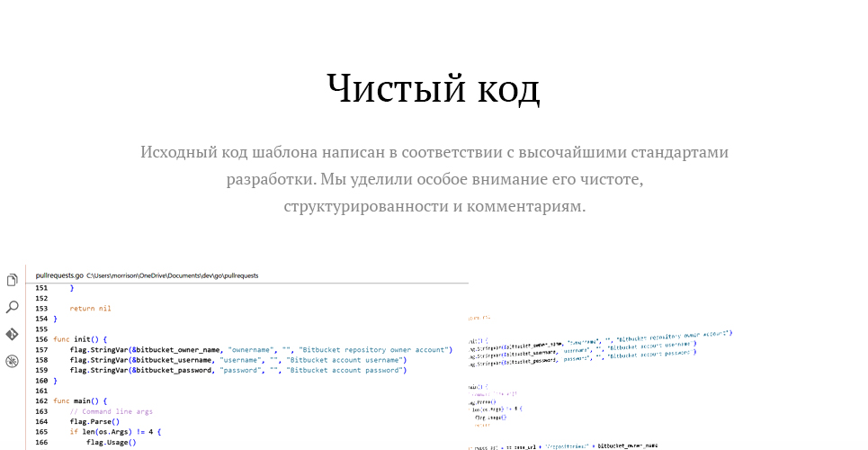The height and width of the screenshot is (450, 868).
Task: Open the Search magnifier icon in sidebar
Action: coord(13,307)
